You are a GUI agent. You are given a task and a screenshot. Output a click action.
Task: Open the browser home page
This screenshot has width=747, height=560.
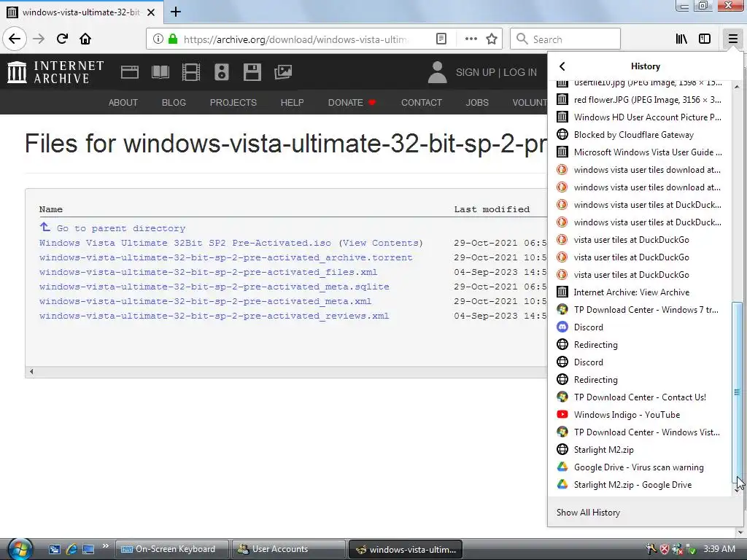pos(85,39)
